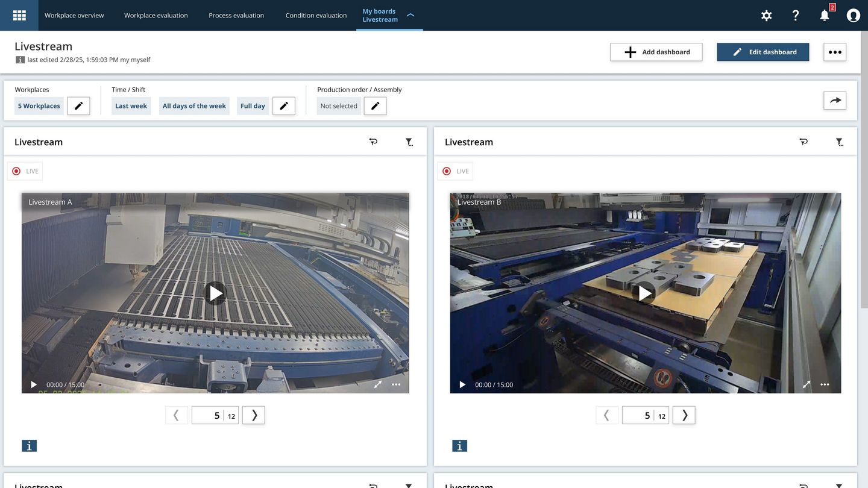Go to Condition evaluation tab
The width and height of the screenshot is (868, 488).
pyautogui.click(x=316, y=16)
